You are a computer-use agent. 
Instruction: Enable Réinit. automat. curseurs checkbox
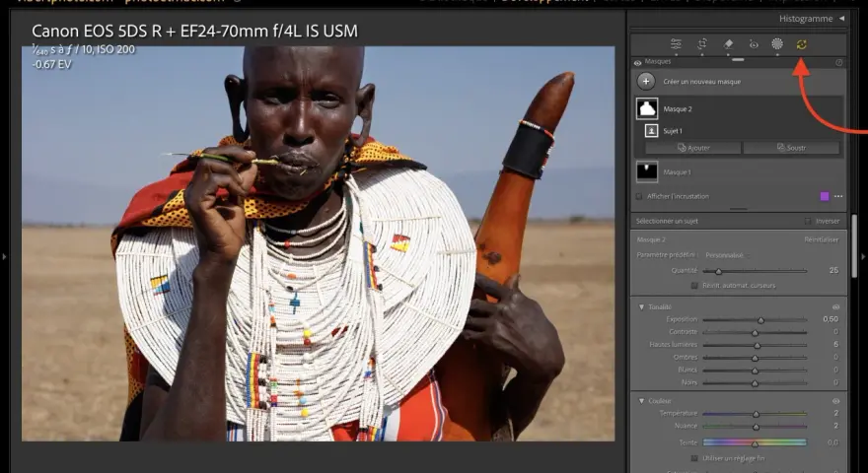[694, 286]
